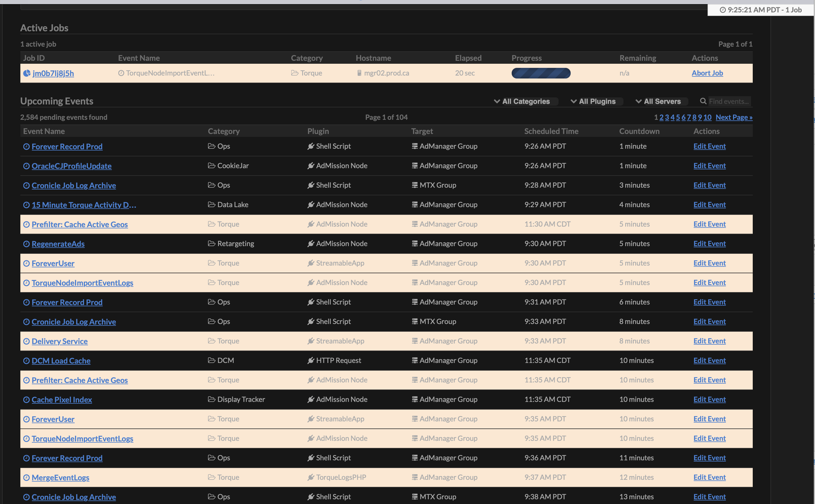Click the active job's progress bar
The height and width of the screenshot is (504, 815).
click(541, 73)
